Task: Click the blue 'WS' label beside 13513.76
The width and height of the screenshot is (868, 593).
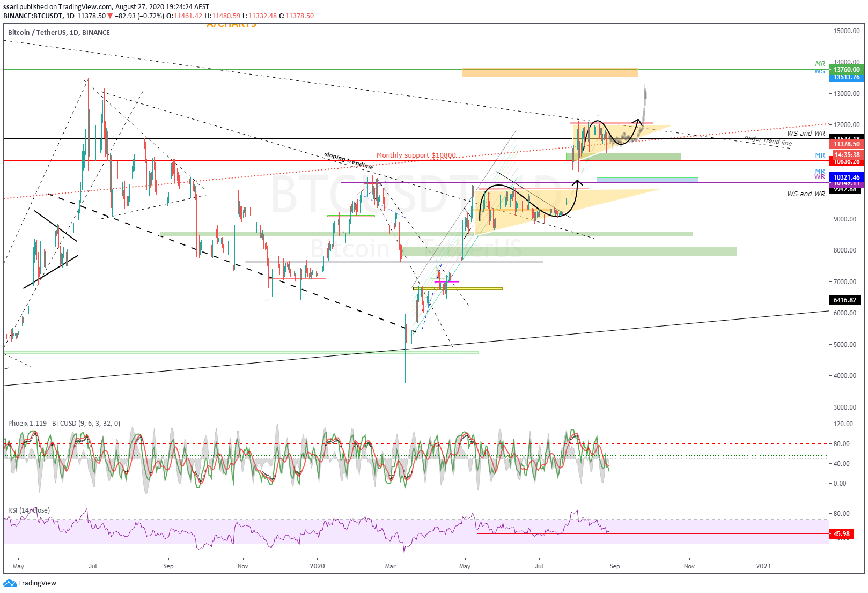Action: click(x=820, y=71)
